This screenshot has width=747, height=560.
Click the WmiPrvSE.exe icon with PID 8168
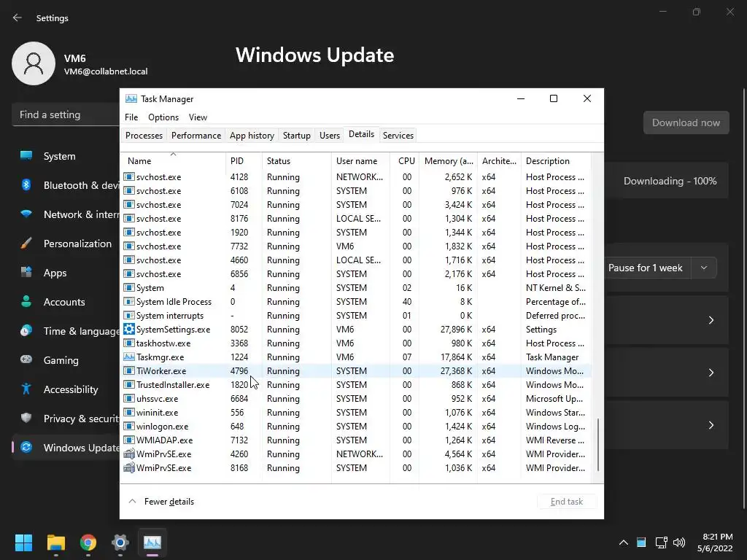coord(129,467)
